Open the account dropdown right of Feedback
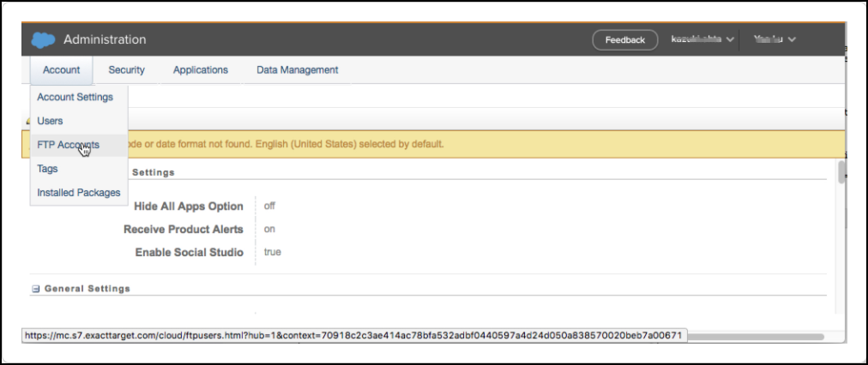 [x=702, y=39]
